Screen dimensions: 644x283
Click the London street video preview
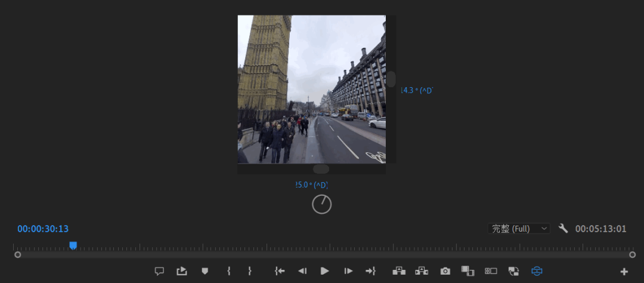(312, 90)
